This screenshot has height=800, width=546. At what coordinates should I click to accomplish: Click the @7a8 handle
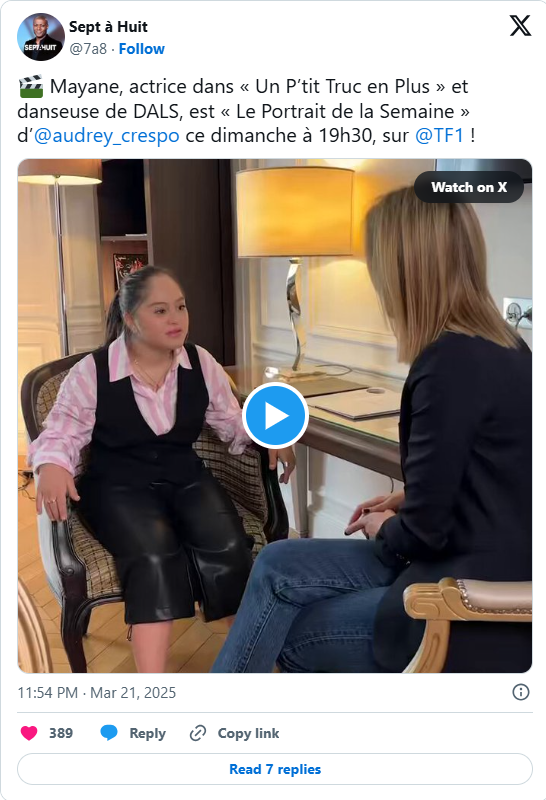88,49
